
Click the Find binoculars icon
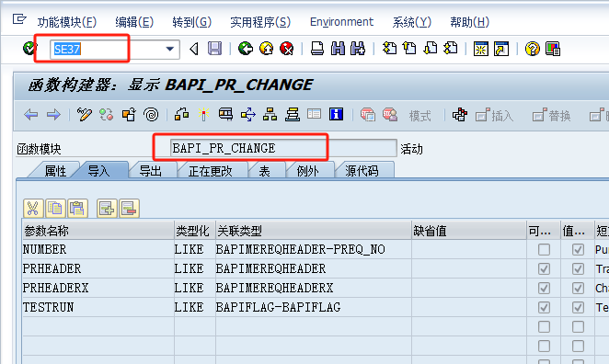click(338, 49)
